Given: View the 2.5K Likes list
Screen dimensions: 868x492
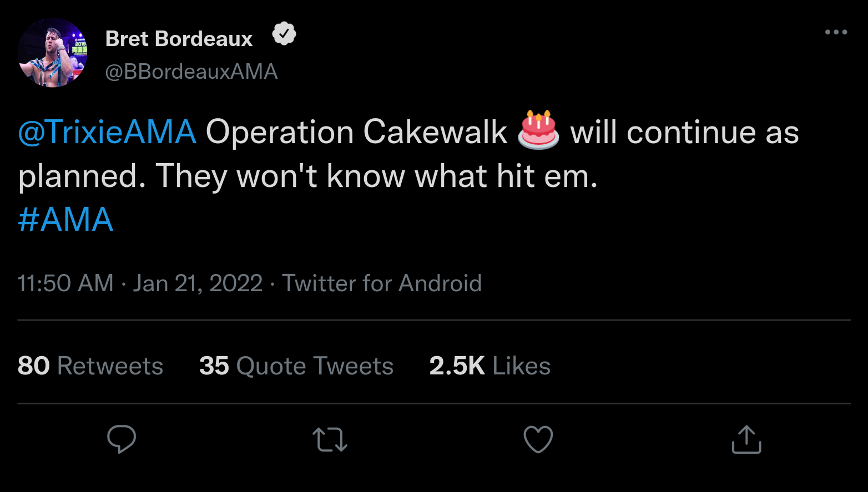Looking at the screenshot, I should tap(489, 366).
